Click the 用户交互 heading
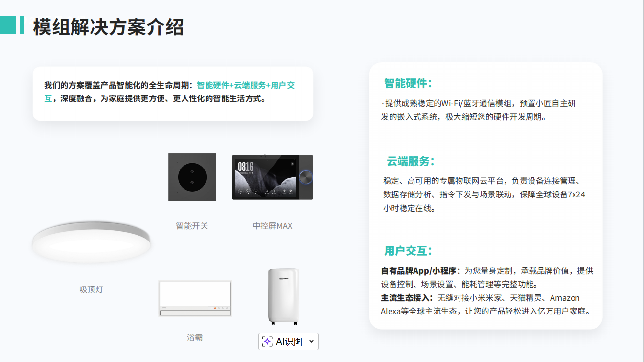This screenshot has height=362, width=644. [408, 251]
